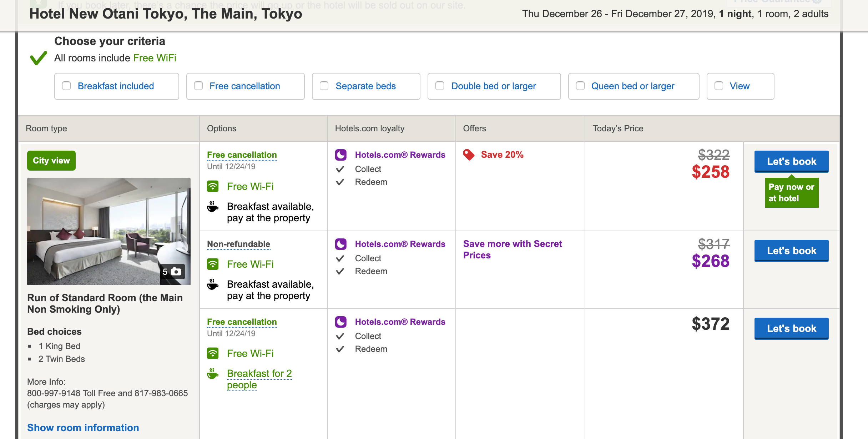This screenshot has width=868, height=439.
Task: Tick the Separate beds checkbox
Action: pyautogui.click(x=324, y=86)
